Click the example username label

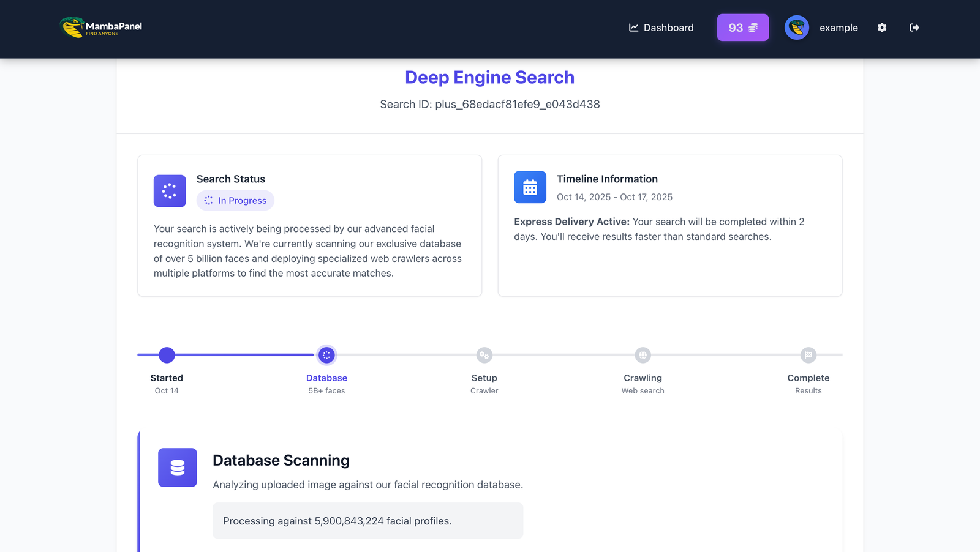[x=839, y=28]
